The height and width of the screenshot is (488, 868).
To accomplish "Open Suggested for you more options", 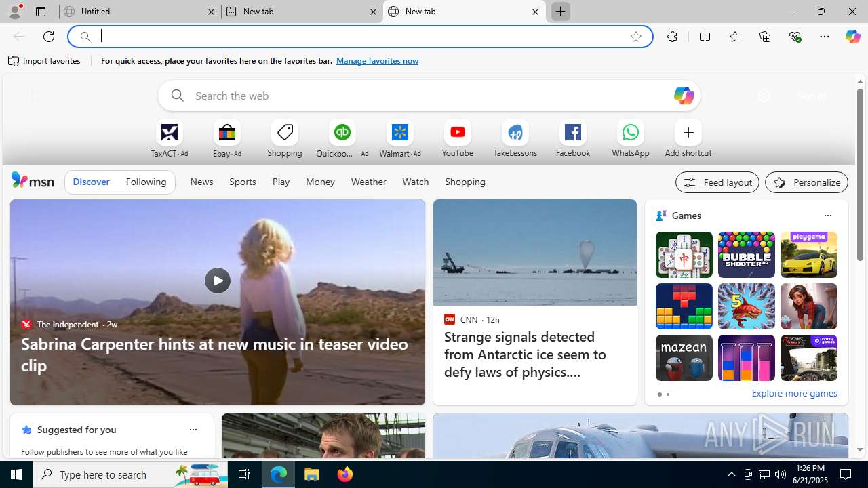I will pos(193,430).
